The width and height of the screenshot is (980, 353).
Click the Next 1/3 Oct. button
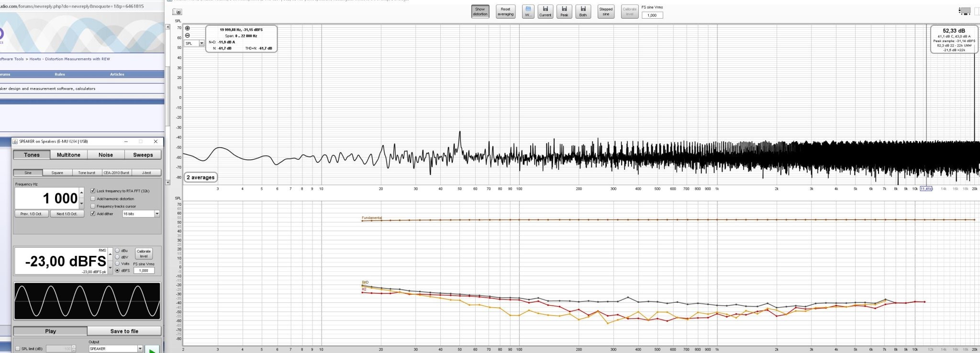67,214
